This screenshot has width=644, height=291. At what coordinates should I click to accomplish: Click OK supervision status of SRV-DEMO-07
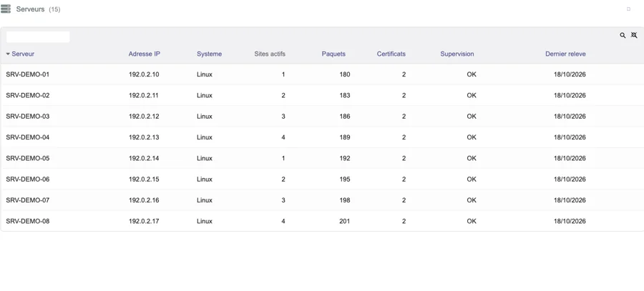pos(472,200)
